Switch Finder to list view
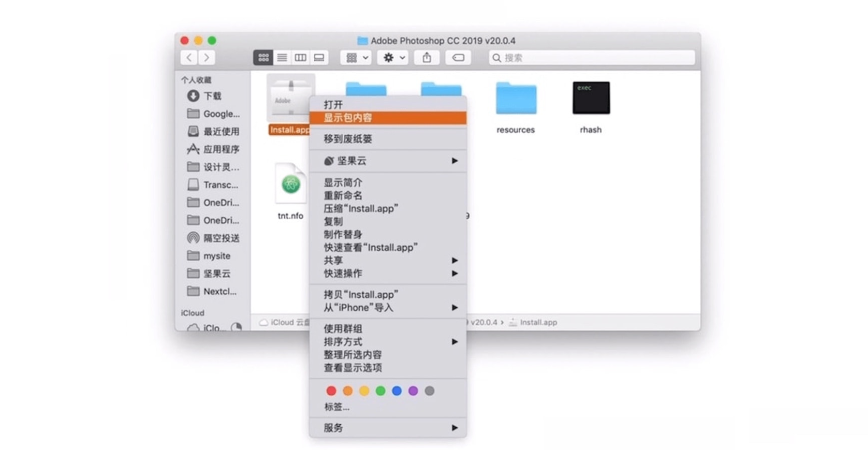Screen dimensions: 868x450 coord(282,58)
